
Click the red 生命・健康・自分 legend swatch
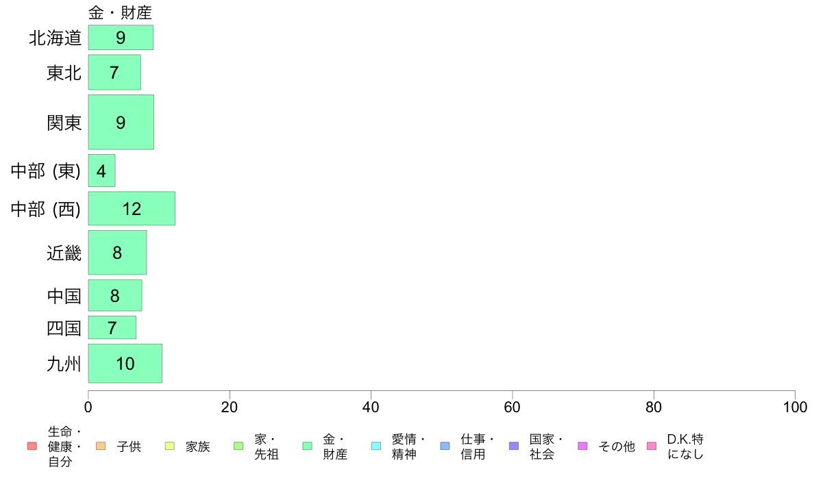point(32,446)
